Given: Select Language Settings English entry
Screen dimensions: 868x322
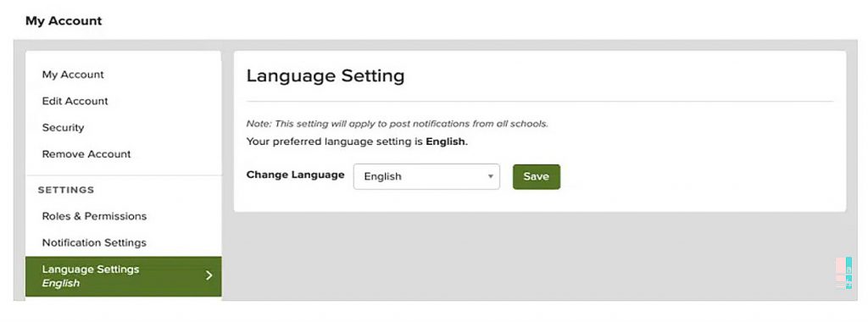Looking at the screenshot, I should 124,276.
